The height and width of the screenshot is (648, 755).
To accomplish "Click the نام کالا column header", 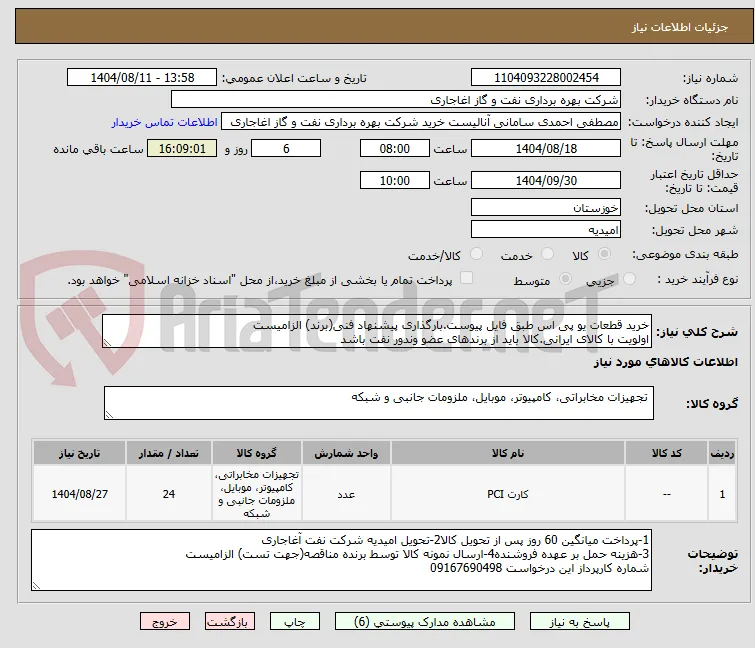I will pyautogui.click(x=508, y=453).
